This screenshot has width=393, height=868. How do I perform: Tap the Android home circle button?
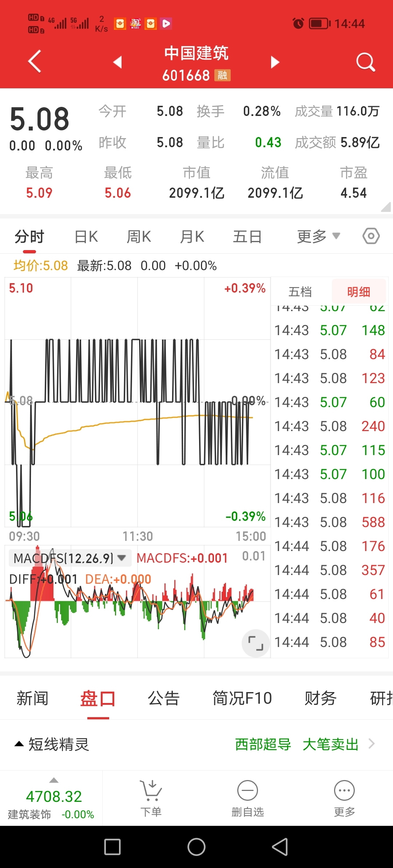pos(196,847)
